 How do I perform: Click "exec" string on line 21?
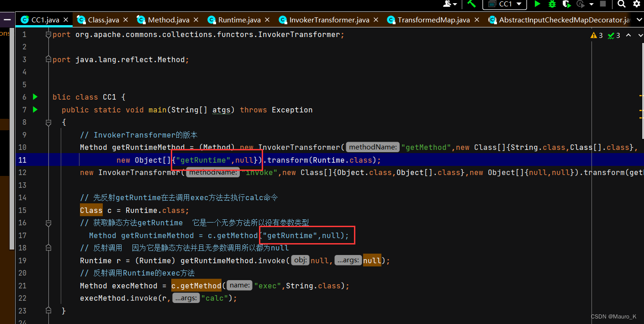pos(268,286)
